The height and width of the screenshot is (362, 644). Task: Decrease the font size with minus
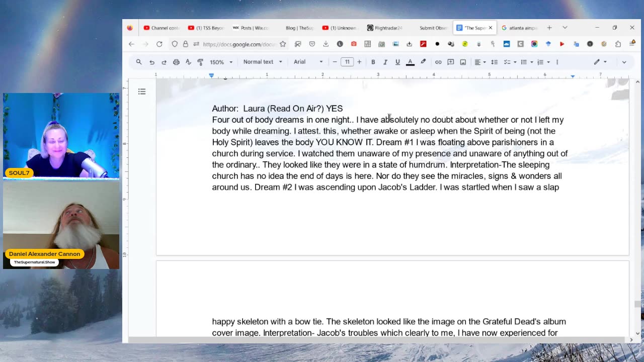point(335,62)
